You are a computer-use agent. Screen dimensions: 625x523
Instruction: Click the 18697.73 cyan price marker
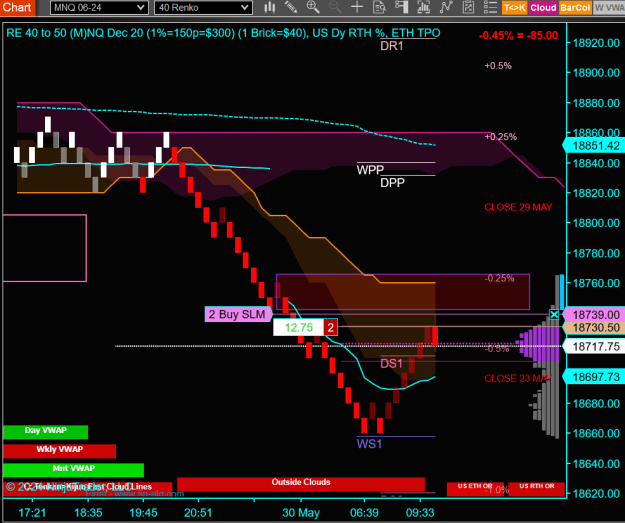pyautogui.click(x=594, y=377)
